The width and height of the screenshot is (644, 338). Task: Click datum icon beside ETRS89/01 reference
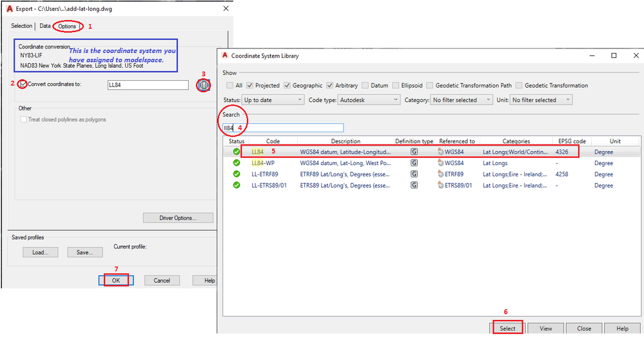click(x=441, y=185)
